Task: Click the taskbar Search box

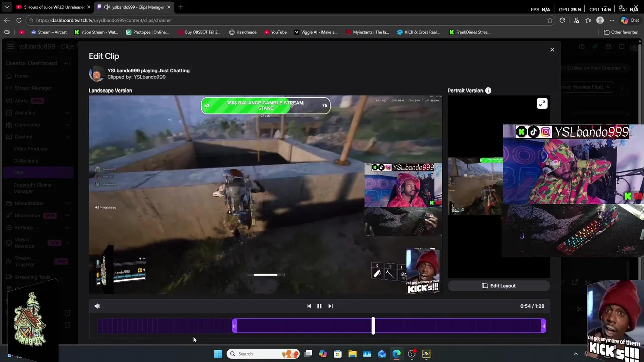Action: pyautogui.click(x=262, y=354)
